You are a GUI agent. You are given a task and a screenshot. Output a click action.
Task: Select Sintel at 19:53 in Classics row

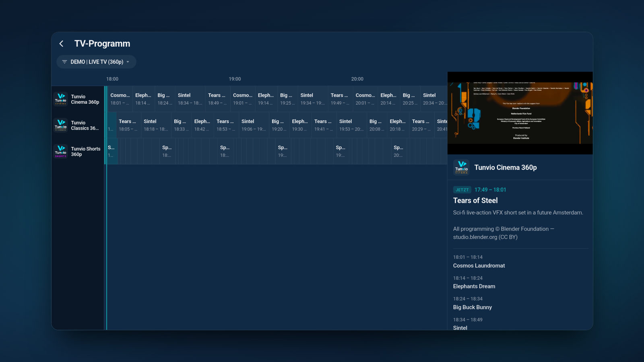352,125
